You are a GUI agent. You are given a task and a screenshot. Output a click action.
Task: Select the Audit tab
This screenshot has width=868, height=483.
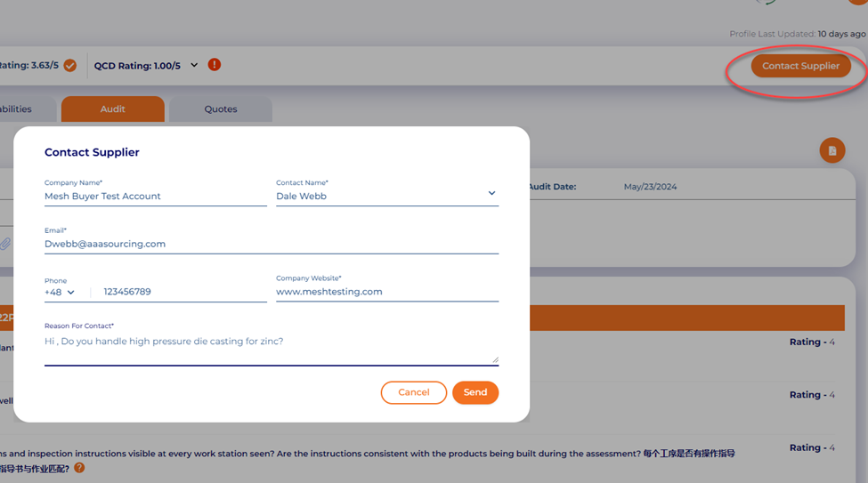tap(112, 109)
